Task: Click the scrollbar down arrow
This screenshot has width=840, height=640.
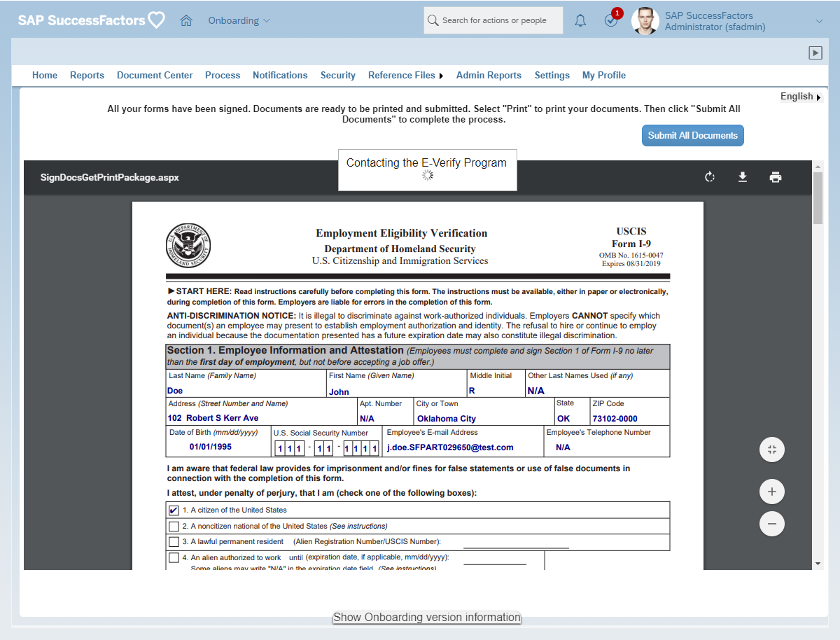Action: (818, 564)
